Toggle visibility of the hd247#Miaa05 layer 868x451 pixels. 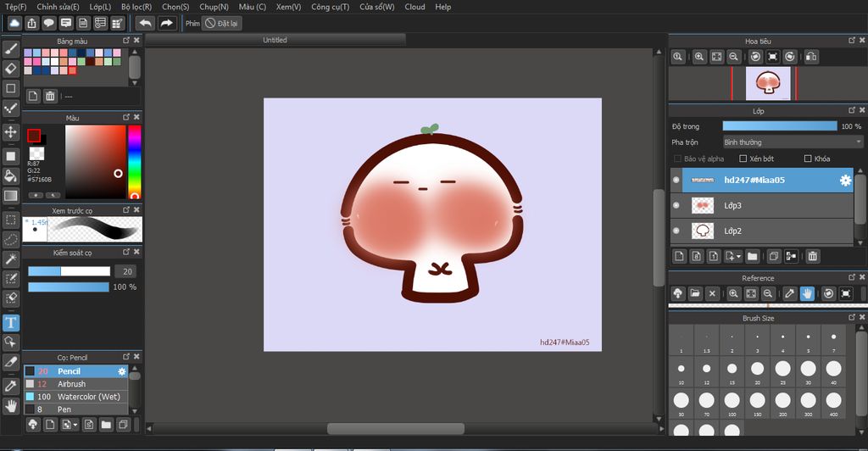coord(676,180)
